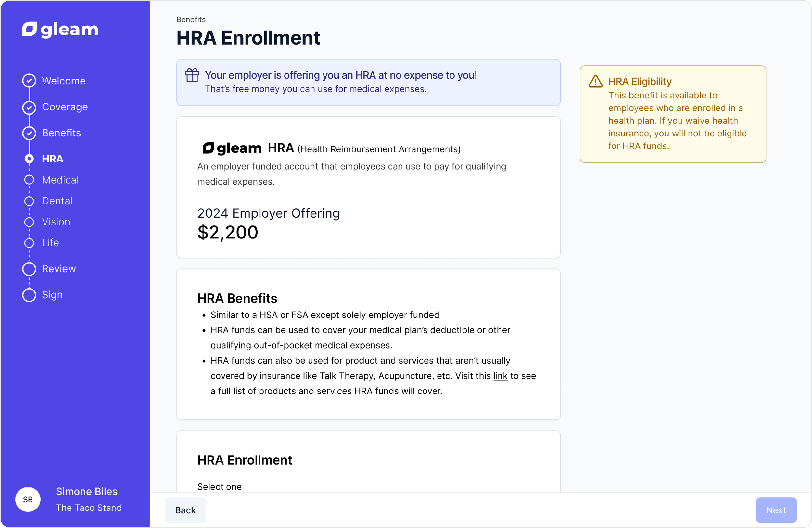Click the Review step circle icon
Image resolution: width=812 pixels, height=528 pixels.
(x=29, y=269)
